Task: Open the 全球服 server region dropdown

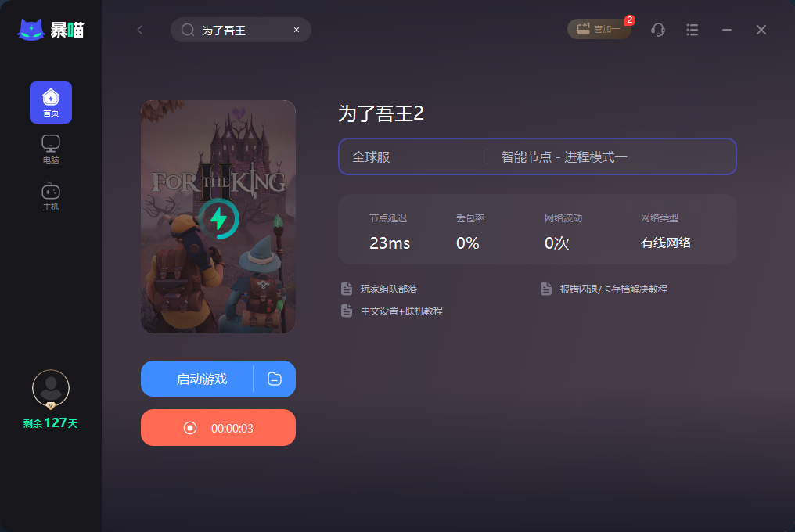Action: 412,156
